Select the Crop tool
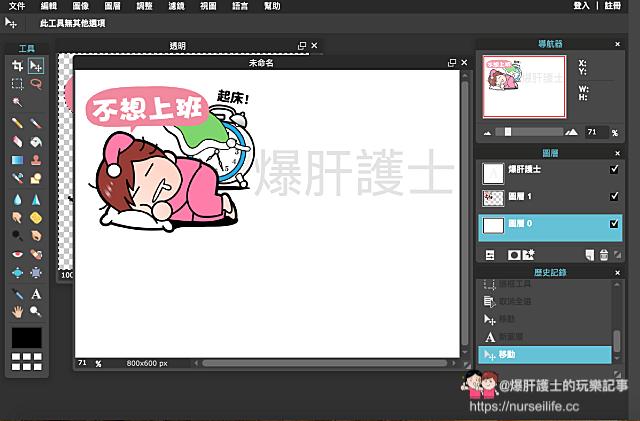This screenshot has height=421, width=640. [x=18, y=65]
